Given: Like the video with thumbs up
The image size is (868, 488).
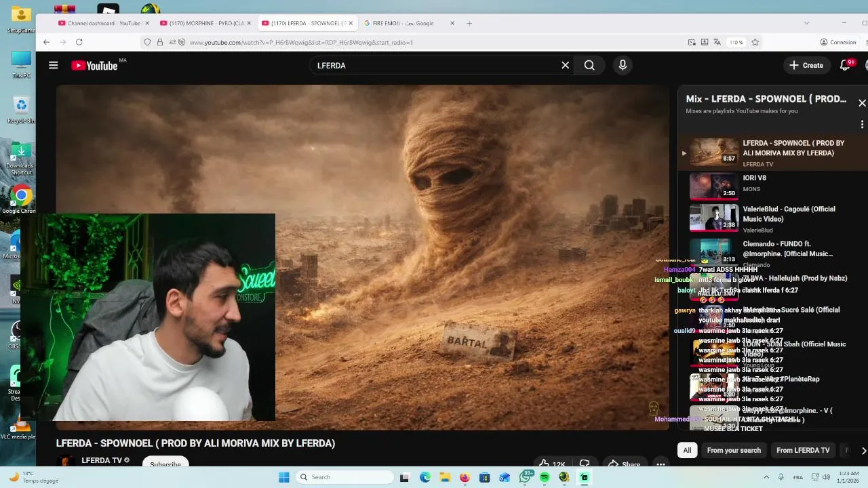Looking at the screenshot, I should click(x=552, y=464).
